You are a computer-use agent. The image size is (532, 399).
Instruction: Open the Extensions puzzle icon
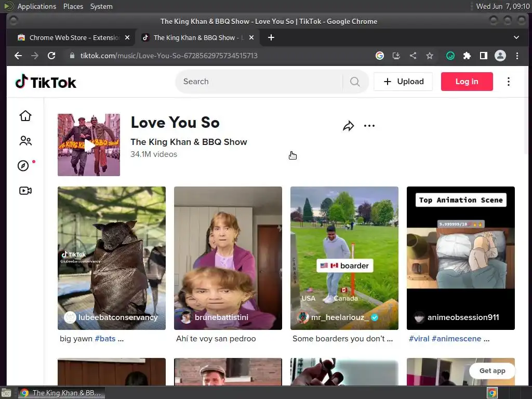467,56
